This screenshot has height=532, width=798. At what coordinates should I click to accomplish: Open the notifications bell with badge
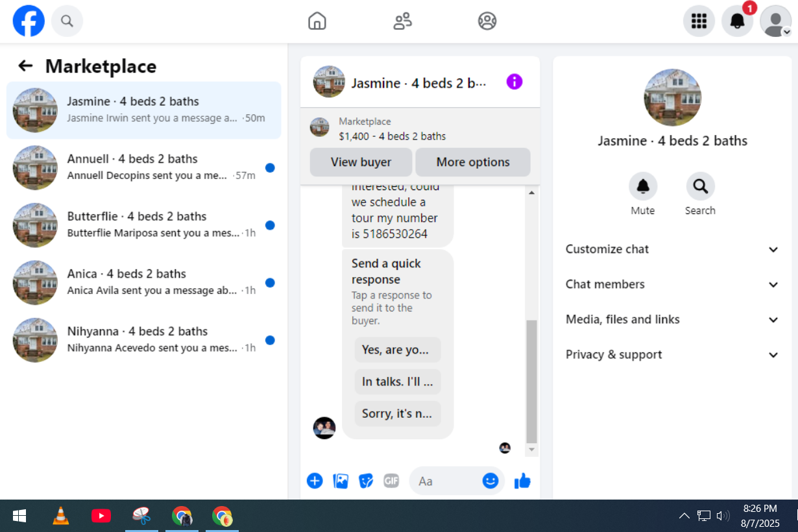(738, 21)
